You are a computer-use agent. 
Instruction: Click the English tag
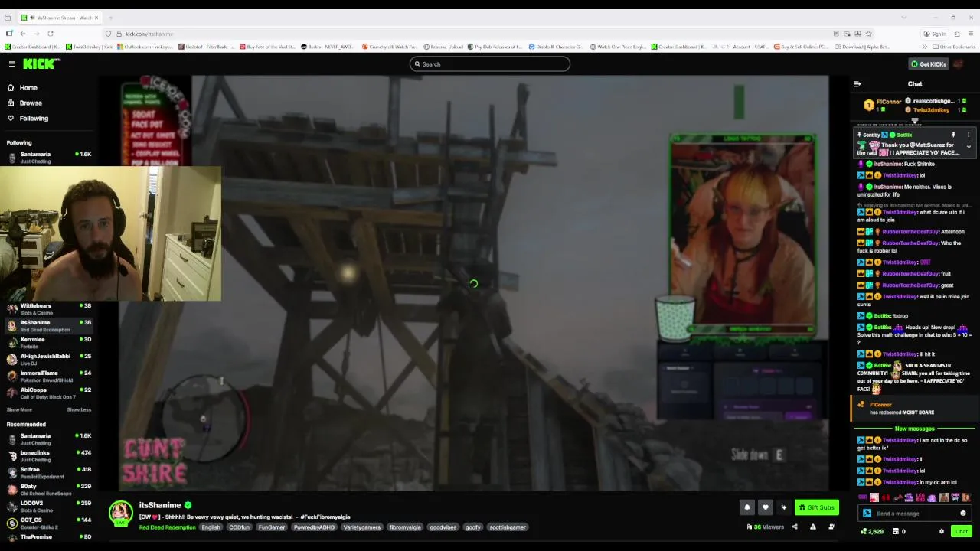pyautogui.click(x=211, y=527)
